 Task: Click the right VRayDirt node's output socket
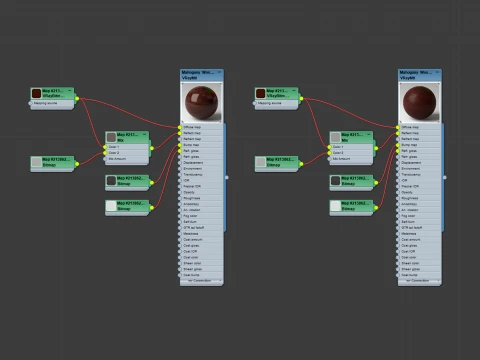tap(301, 99)
